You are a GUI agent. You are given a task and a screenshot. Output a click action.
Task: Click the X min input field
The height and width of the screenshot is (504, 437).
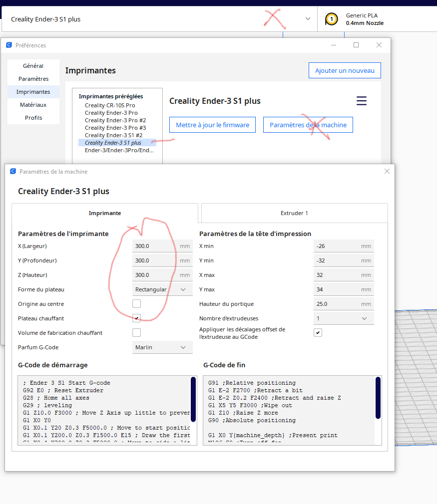click(x=344, y=246)
